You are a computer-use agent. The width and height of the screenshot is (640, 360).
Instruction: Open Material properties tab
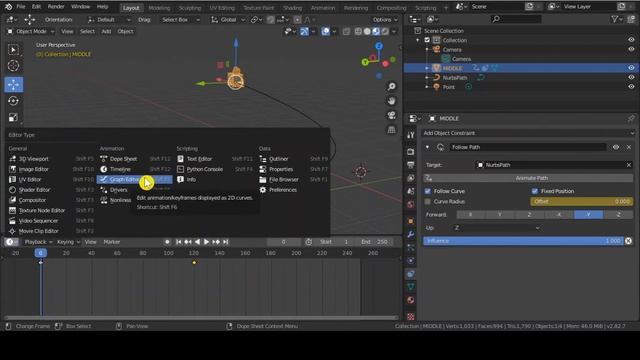[411, 300]
